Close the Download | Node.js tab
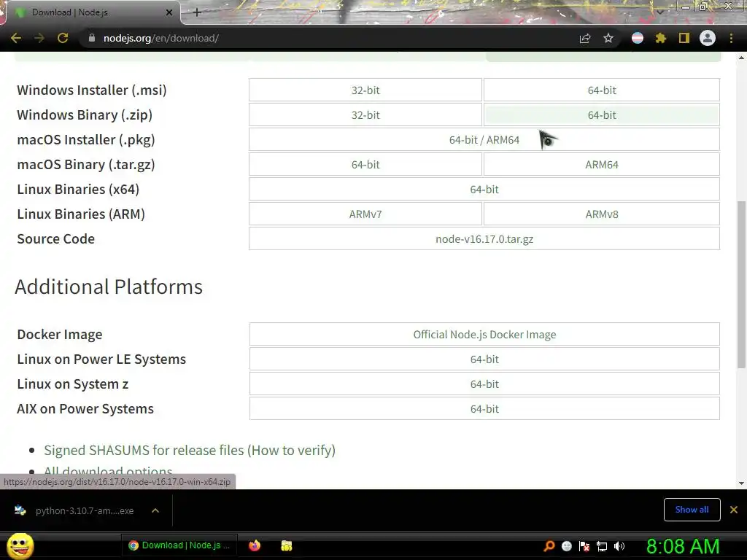Screen dimensions: 747x560 coord(169,12)
